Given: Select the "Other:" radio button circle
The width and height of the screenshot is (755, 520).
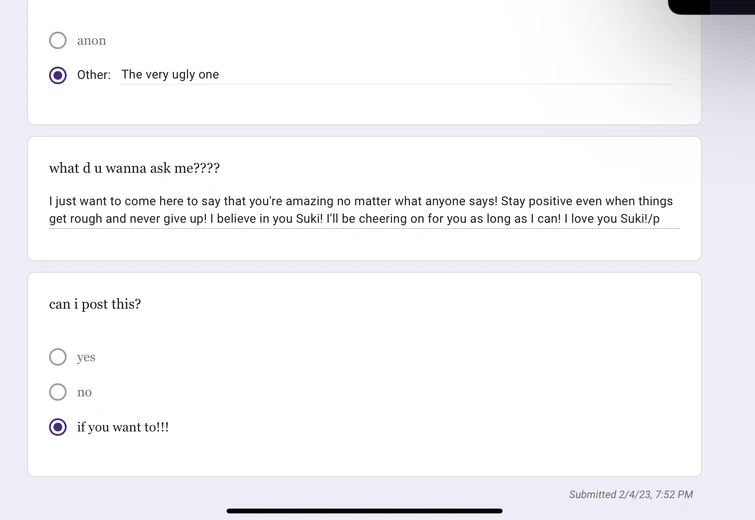Looking at the screenshot, I should click(58, 75).
